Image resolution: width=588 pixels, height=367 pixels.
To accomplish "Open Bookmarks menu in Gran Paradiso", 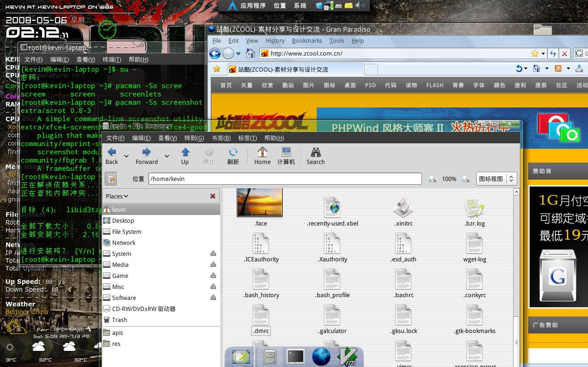I will point(307,40).
